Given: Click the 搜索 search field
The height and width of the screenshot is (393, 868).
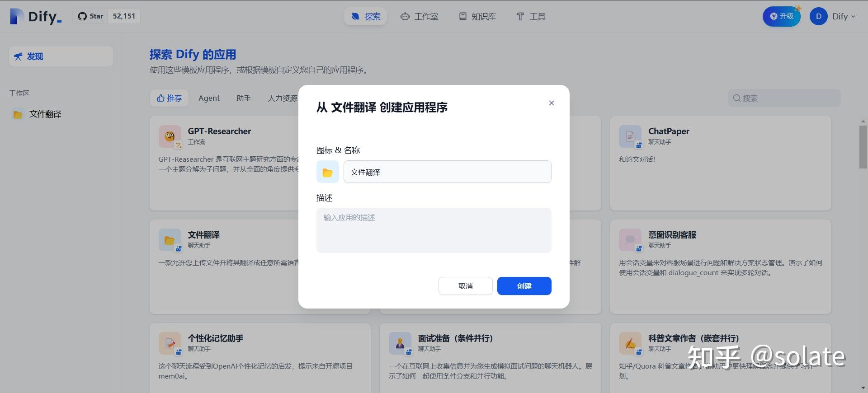Looking at the screenshot, I should pos(784,98).
